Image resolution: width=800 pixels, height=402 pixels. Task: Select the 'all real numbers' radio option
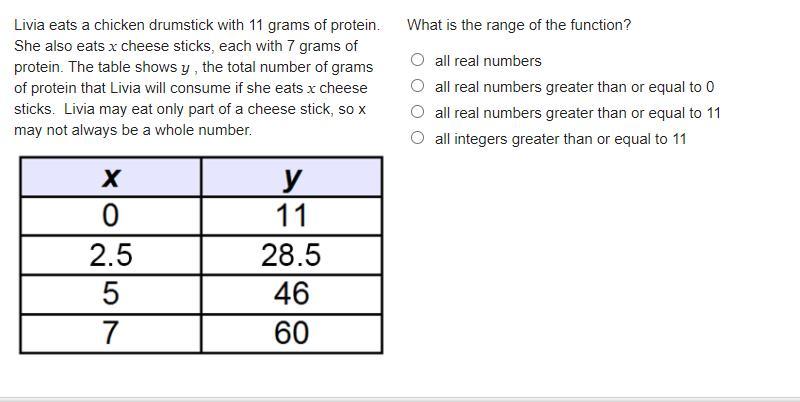tap(417, 60)
